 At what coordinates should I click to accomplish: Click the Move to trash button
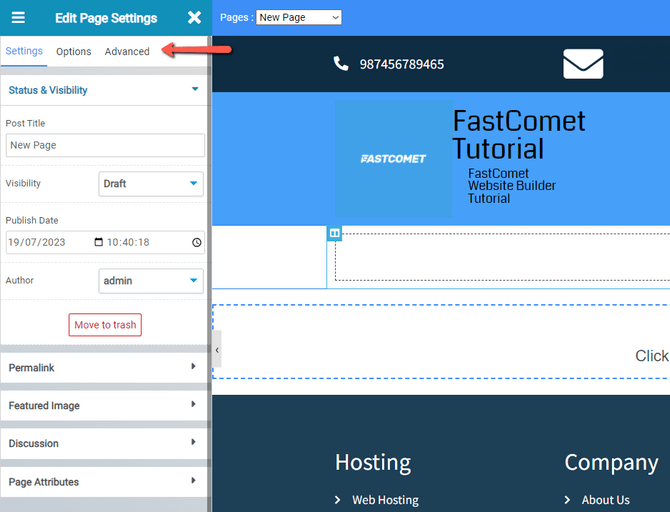point(105,325)
